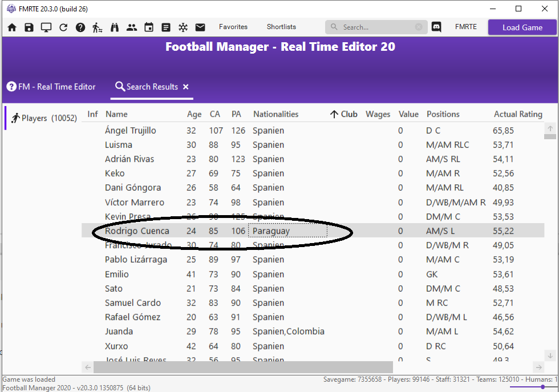Open the FMRTE menu

click(465, 27)
